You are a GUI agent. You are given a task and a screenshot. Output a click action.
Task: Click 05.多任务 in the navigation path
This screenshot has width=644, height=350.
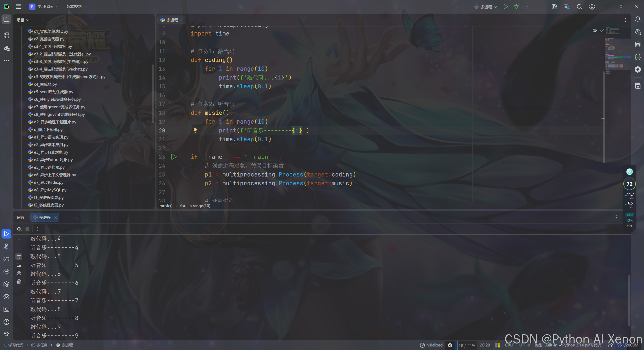pyautogui.click(x=39, y=345)
